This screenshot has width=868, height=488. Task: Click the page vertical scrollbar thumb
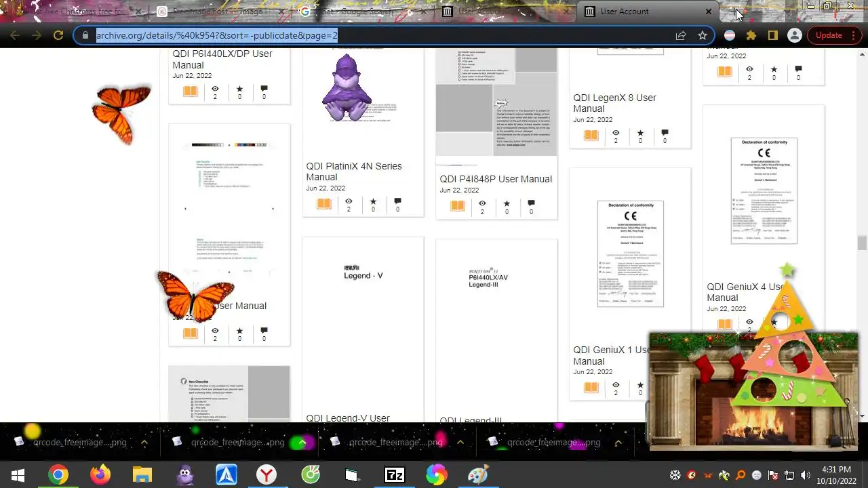point(862,243)
